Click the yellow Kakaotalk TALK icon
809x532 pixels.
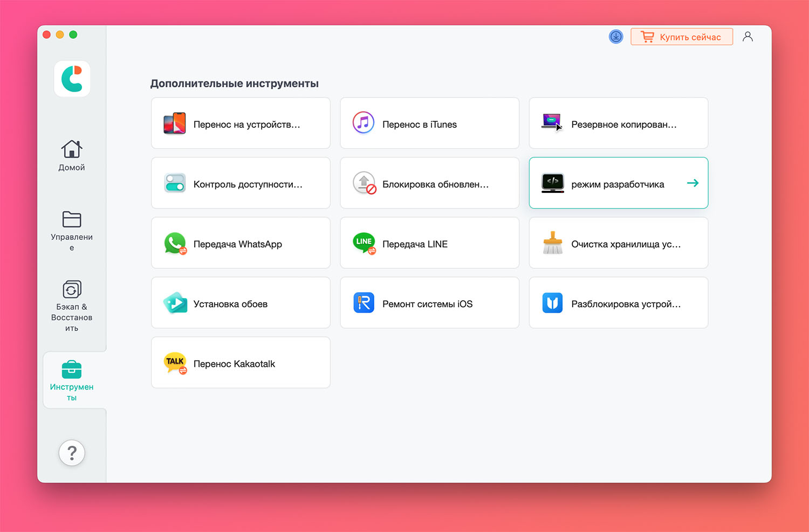(x=175, y=363)
